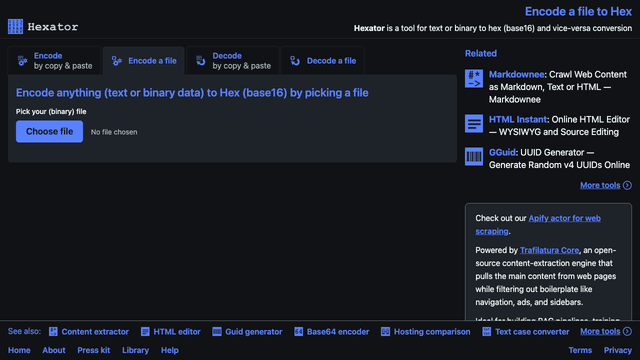Image resolution: width=640 pixels, height=360 pixels.
Task: Click the Hexator logo icon
Action: [x=15, y=27]
